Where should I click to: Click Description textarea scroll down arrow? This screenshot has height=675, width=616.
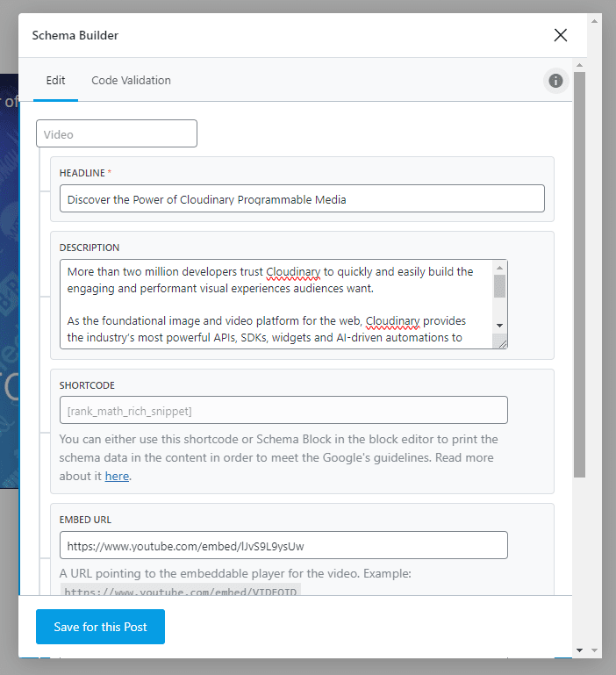click(x=499, y=326)
